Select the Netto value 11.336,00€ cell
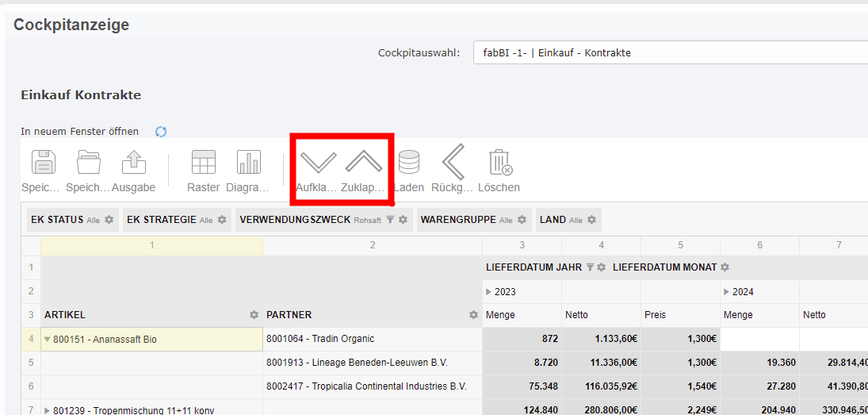868x415 pixels. pos(601,363)
